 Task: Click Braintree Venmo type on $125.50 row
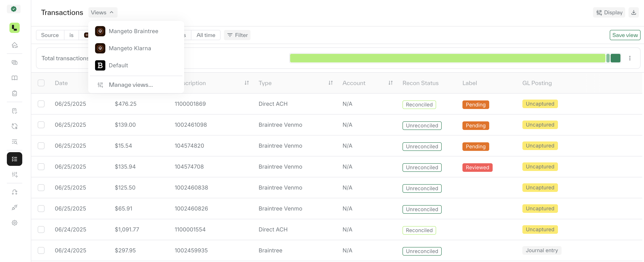[x=280, y=188]
